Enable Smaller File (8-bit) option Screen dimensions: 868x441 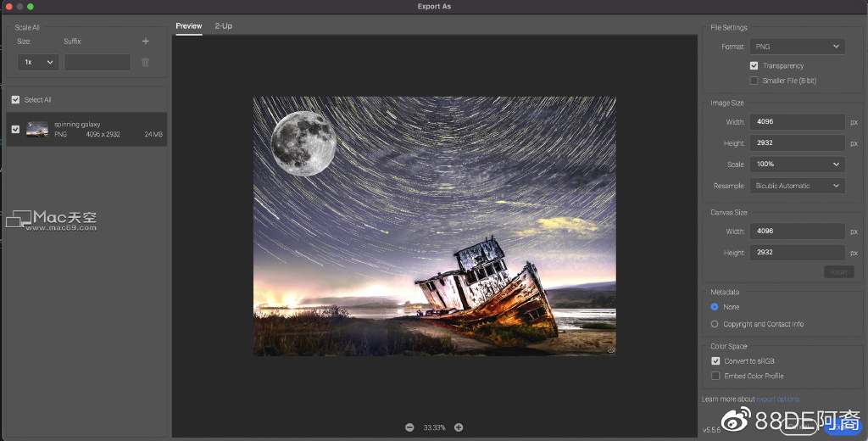[754, 81]
